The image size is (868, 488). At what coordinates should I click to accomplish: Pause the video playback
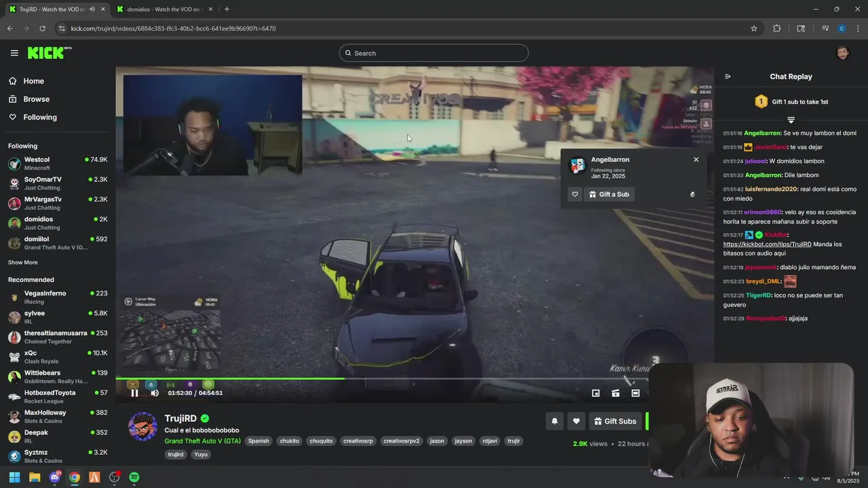coord(134,393)
